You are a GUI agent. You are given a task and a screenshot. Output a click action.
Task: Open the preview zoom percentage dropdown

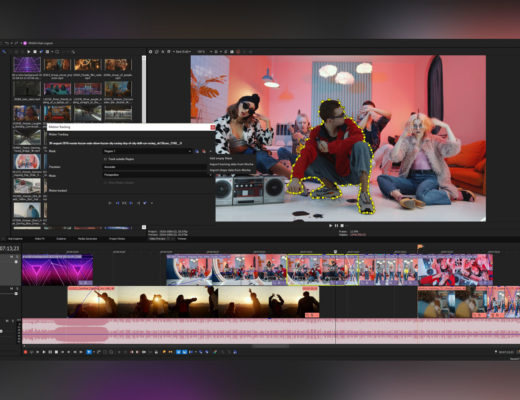point(204,52)
